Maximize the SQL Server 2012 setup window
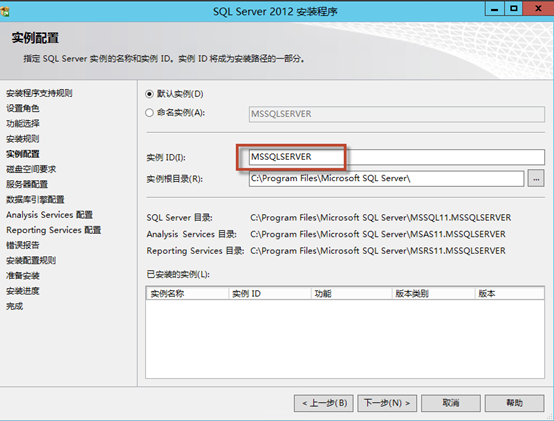 click(x=513, y=9)
